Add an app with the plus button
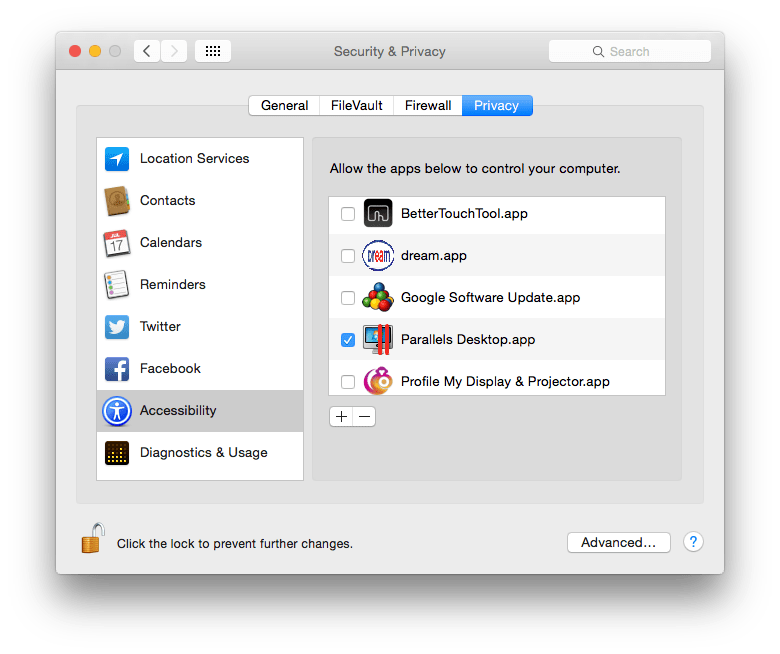 coord(341,417)
